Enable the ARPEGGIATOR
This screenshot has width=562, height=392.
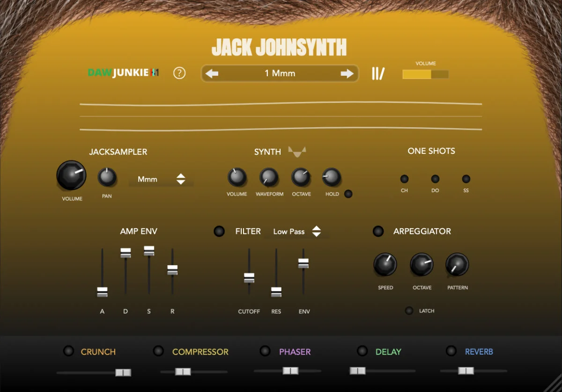point(378,231)
